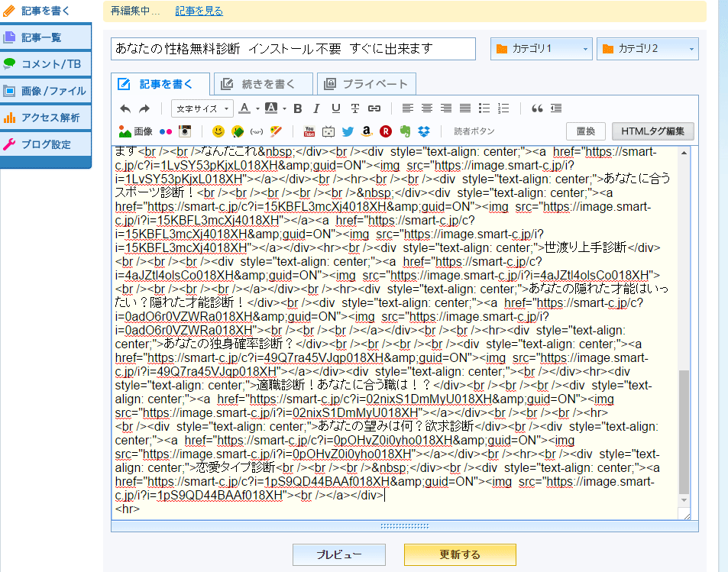Toggle italic text formatting
Image resolution: width=728 pixels, height=572 pixels.
tap(317, 108)
